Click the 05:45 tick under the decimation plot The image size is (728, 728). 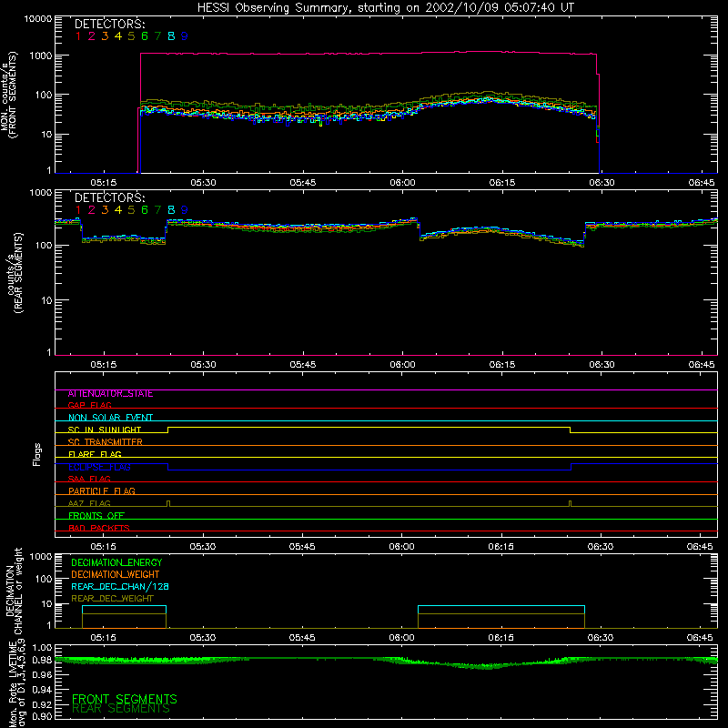302,638
